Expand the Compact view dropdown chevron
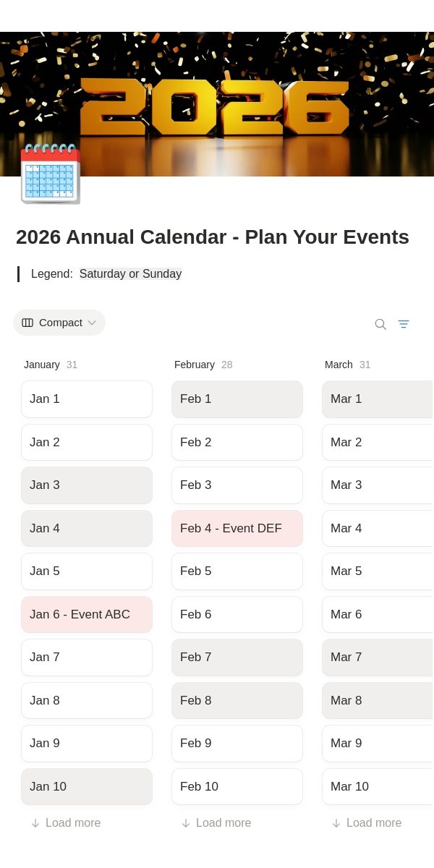434x868 pixels. pyautogui.click(x=92, y=323)
